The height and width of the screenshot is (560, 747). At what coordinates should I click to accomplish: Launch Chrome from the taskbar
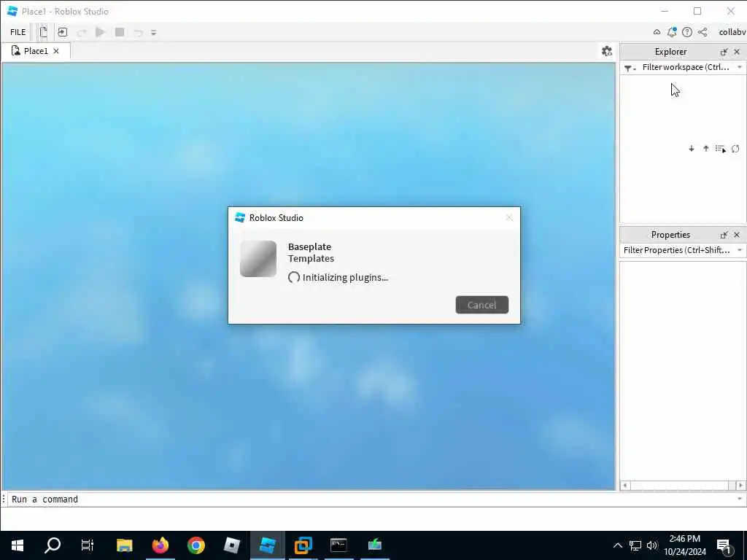(x=196, y=545)
